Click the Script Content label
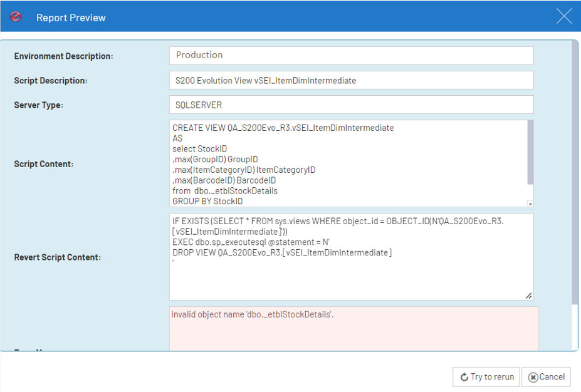 point(44,164)
